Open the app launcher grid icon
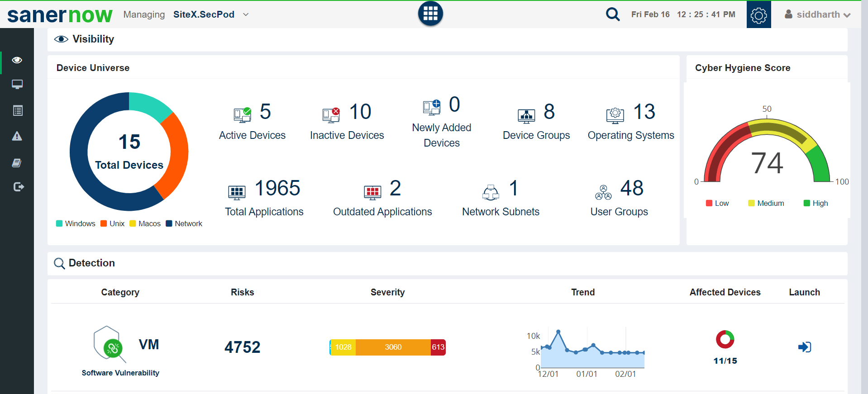The image size is (868, 394). (430, 14)
